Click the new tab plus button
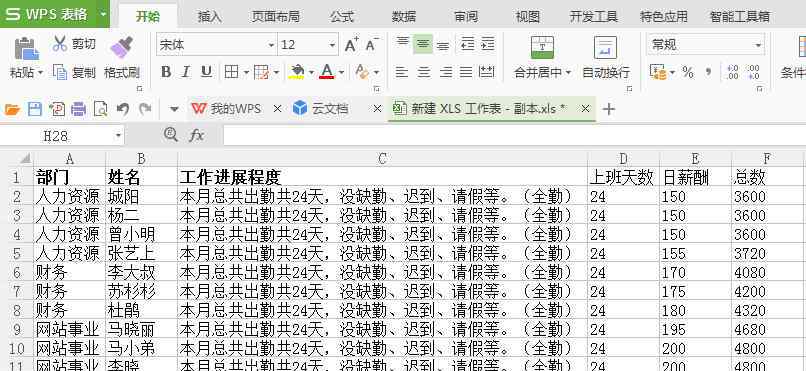Image resolution: width=806 pixels, height=371 pixels. pos(609,109)
